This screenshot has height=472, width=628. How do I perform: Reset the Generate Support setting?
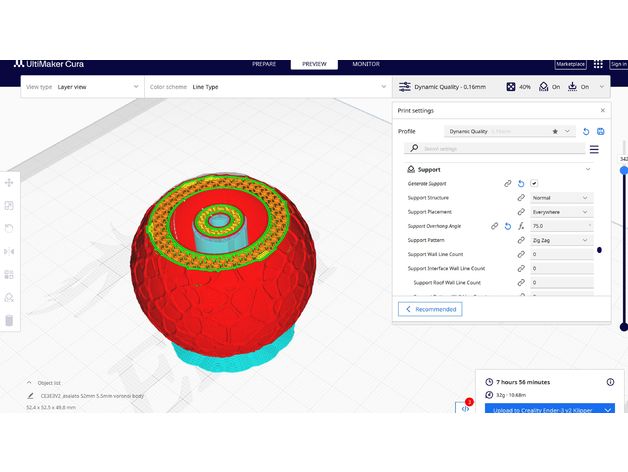[x=521, y=184]
